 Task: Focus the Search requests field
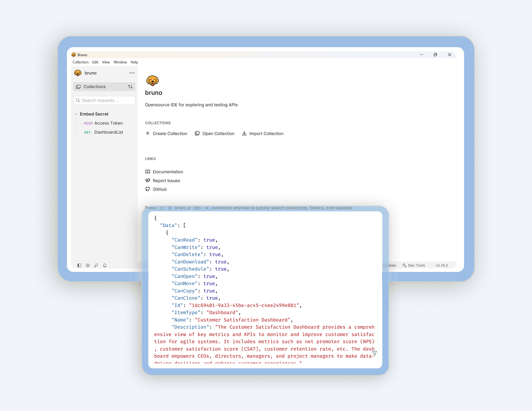pos(104,100)
